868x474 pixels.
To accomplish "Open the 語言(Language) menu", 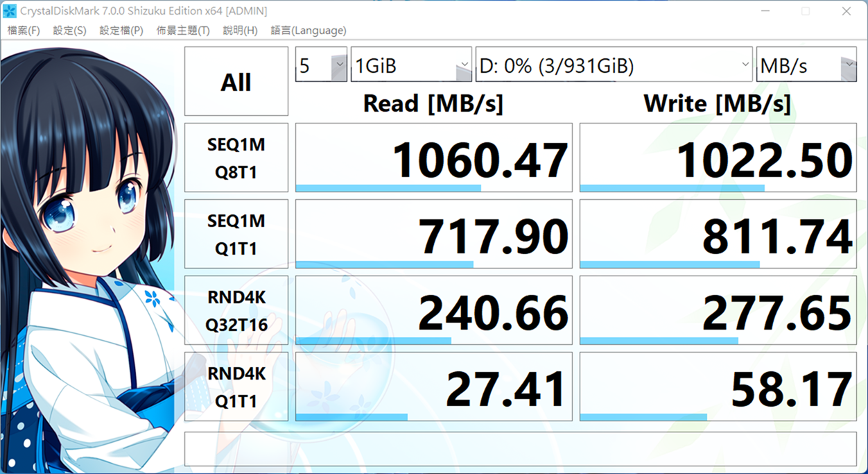I will 308,31.
